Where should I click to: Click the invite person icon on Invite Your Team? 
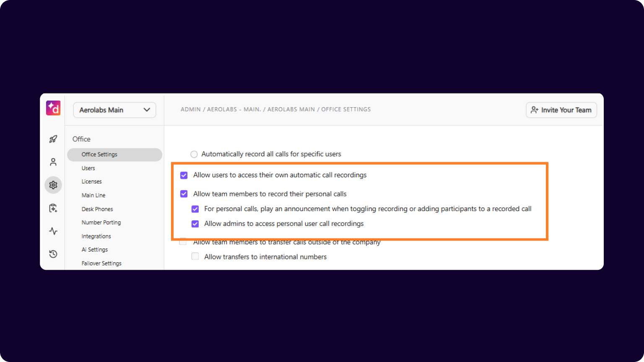(535, 110)
